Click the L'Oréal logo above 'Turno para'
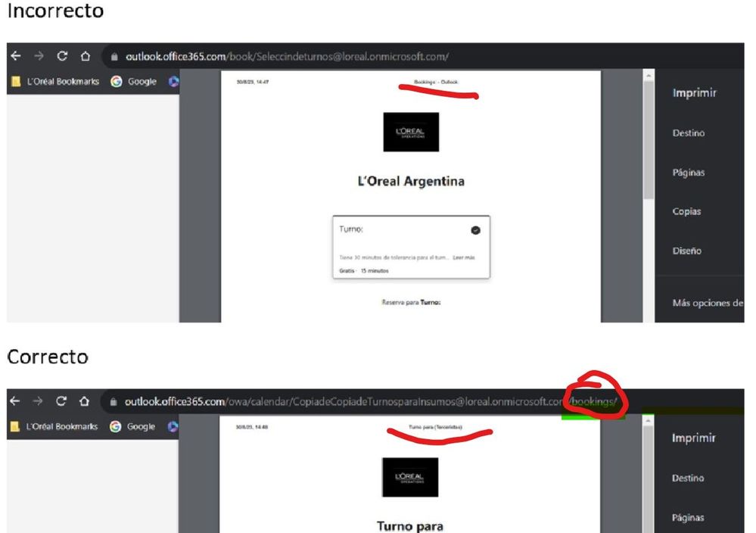 coord(410,477)
